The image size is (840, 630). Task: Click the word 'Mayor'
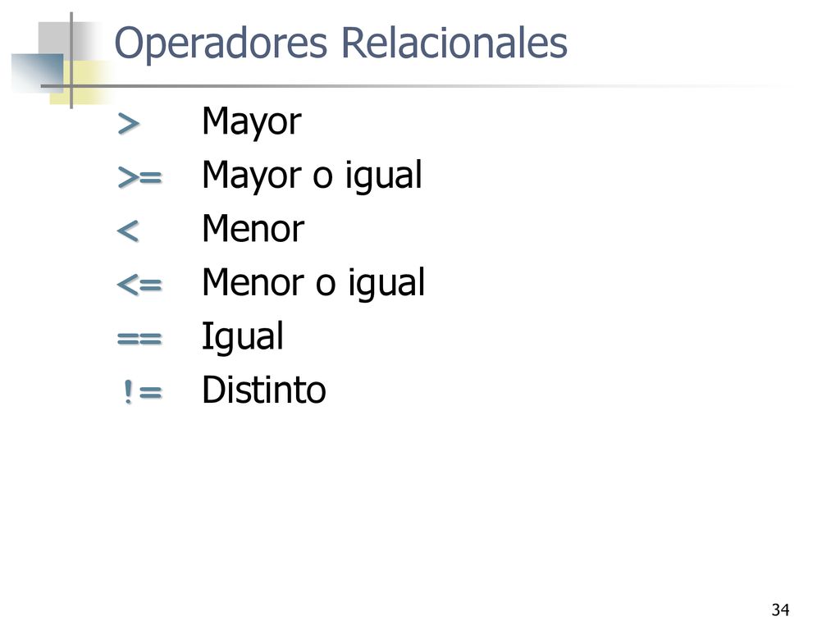[252, 122]
